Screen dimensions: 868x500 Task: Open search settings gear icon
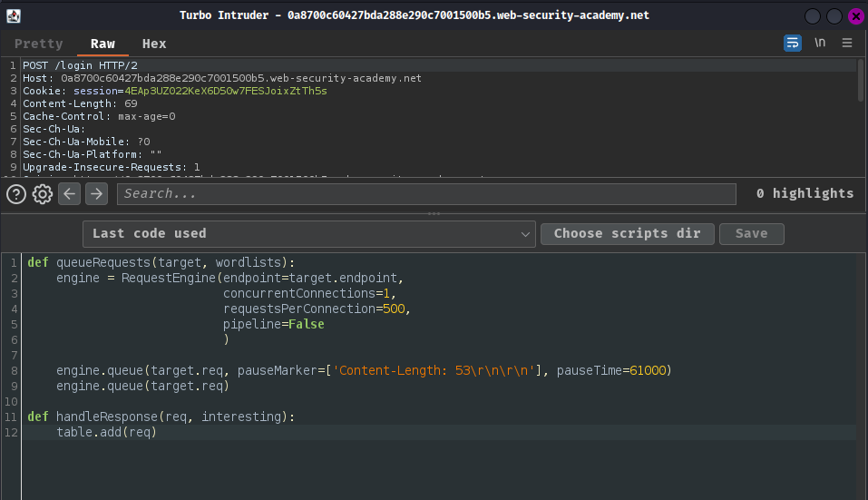pyautogui.click(x=43, y=194)
